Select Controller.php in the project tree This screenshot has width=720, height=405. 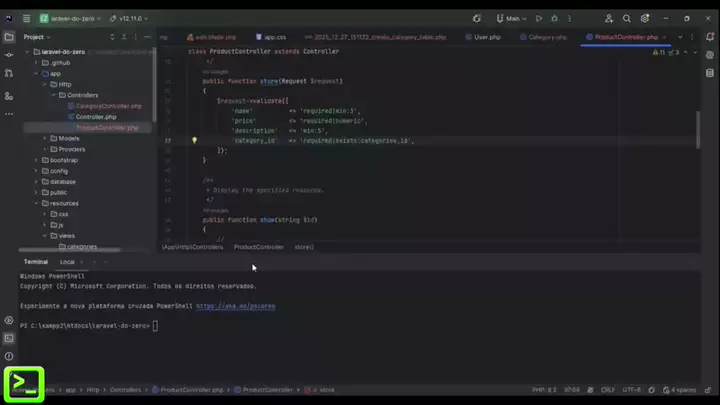pyautogui.click(x=95, y=117)
